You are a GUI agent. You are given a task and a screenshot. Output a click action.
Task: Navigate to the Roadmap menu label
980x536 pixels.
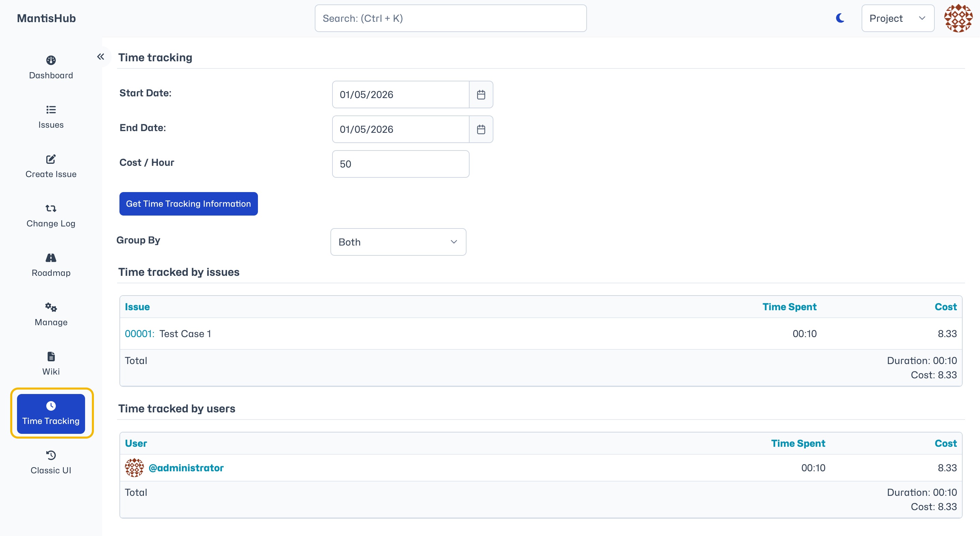tap(51, 273)
